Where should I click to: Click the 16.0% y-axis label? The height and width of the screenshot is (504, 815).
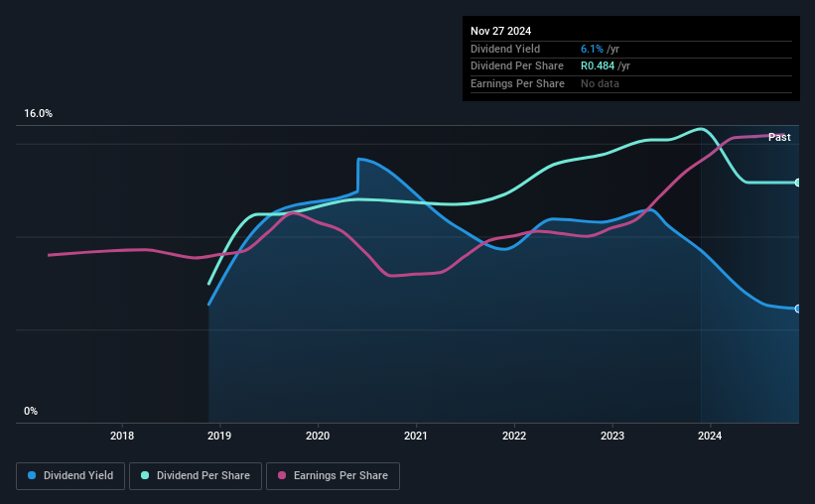click(x=38, y=114)
